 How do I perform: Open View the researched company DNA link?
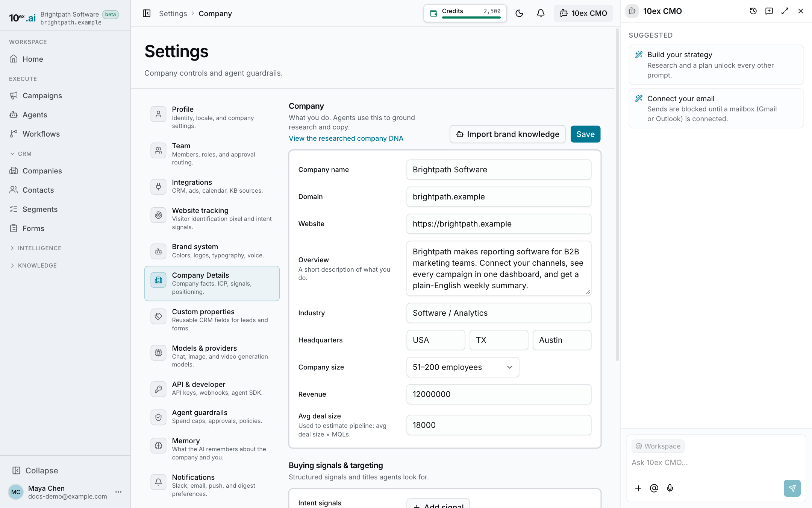pos(346,138)
